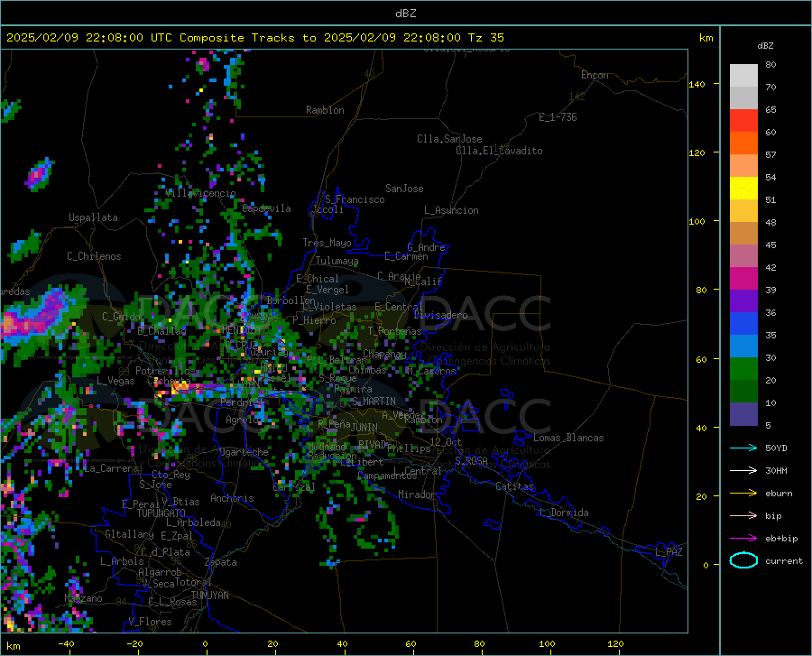
Task: Click the 'SanJose' label near L_Asuncion
Action: (404, 189)
